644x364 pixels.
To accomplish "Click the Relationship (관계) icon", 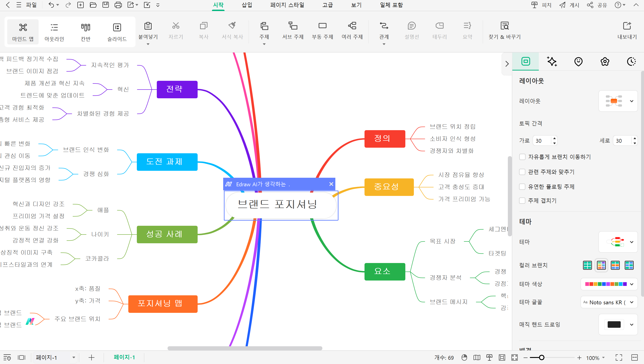I will (384, 26).
